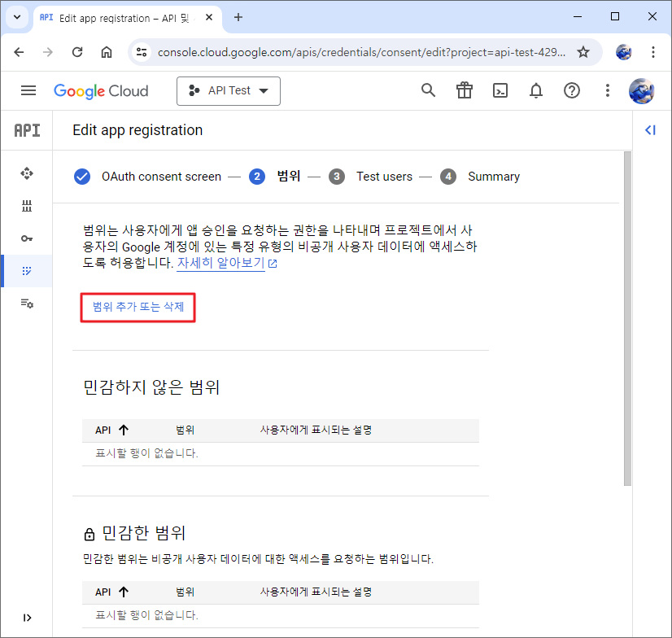Click the browser forward arrow
Screen dimensions: 672x638
[x=48, y=52]
